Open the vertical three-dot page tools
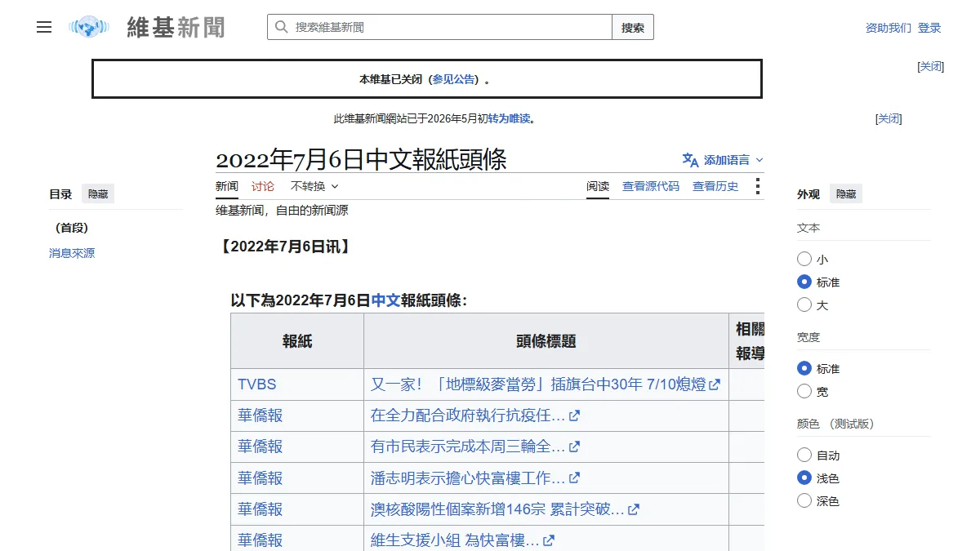The width and height of the screenshot is (980, 551). tap(758, 186)
